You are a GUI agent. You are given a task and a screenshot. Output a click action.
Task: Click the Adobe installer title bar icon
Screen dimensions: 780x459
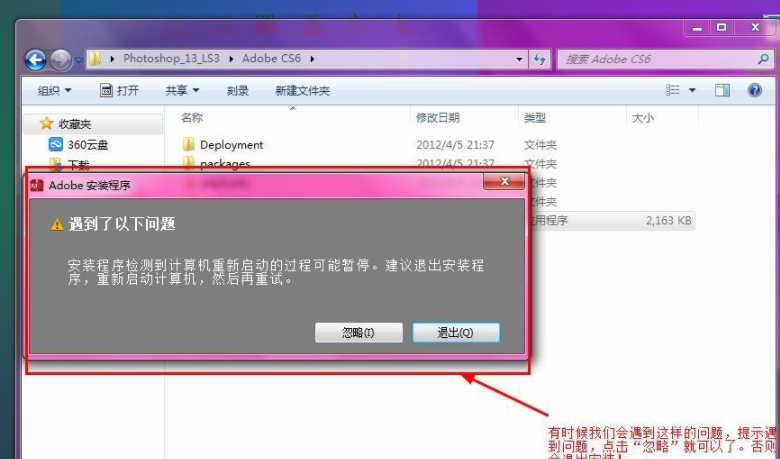[37, 185]
